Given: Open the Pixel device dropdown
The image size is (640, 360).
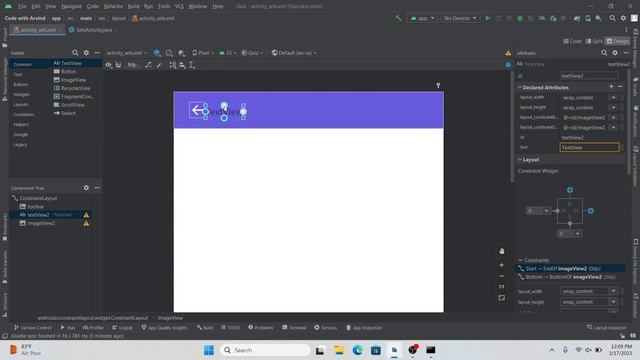Looking at the screenshot, I should [203, 53].
